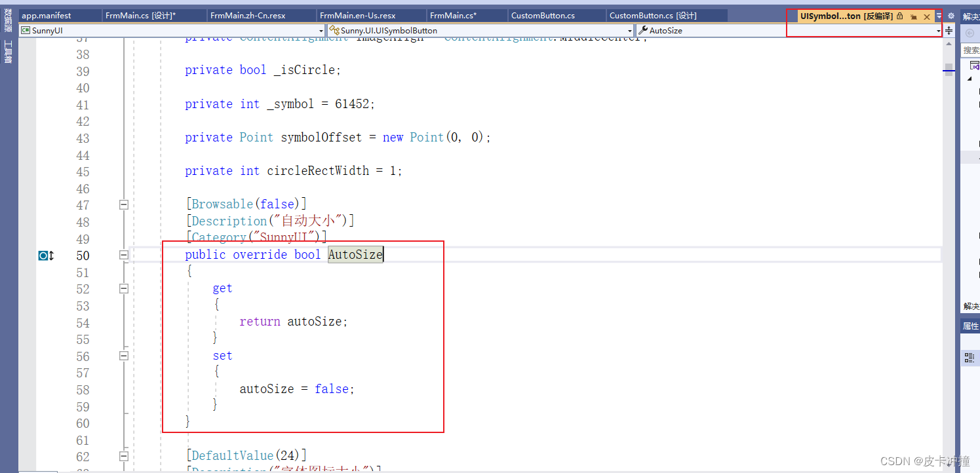Click the 'autoSize = false;' statement

point(297,389)
